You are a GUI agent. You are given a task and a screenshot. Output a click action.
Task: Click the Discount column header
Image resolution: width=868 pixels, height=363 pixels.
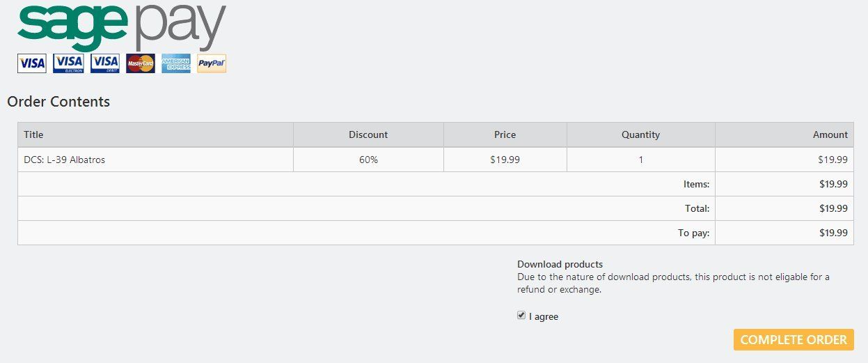click(x=368, y=134)
